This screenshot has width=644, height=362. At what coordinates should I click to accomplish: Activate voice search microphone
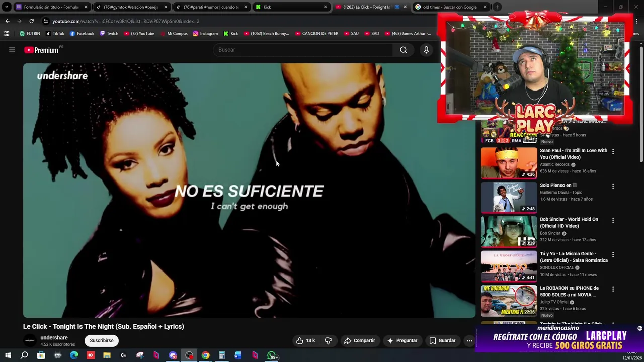pos(426,50)
